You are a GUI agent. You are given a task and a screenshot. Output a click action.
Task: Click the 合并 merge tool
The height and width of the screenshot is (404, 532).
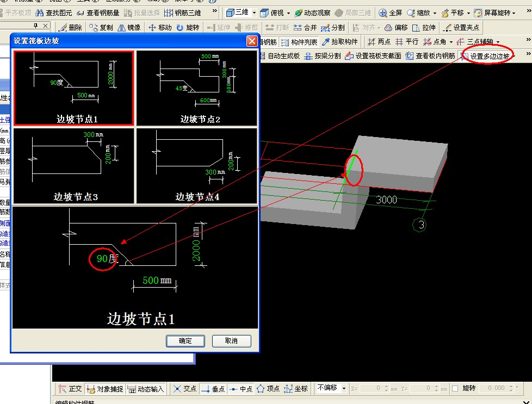coord(305,28)
